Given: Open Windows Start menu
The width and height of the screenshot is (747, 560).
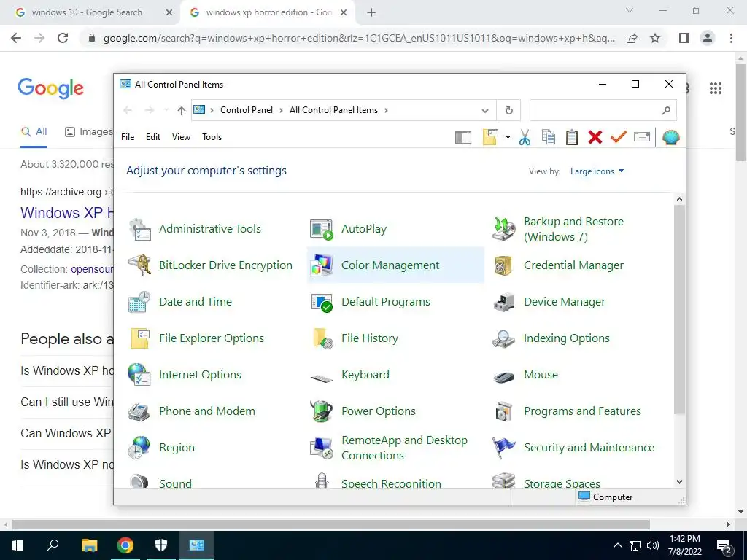Looking at the screenshot, I should [17, 545].
